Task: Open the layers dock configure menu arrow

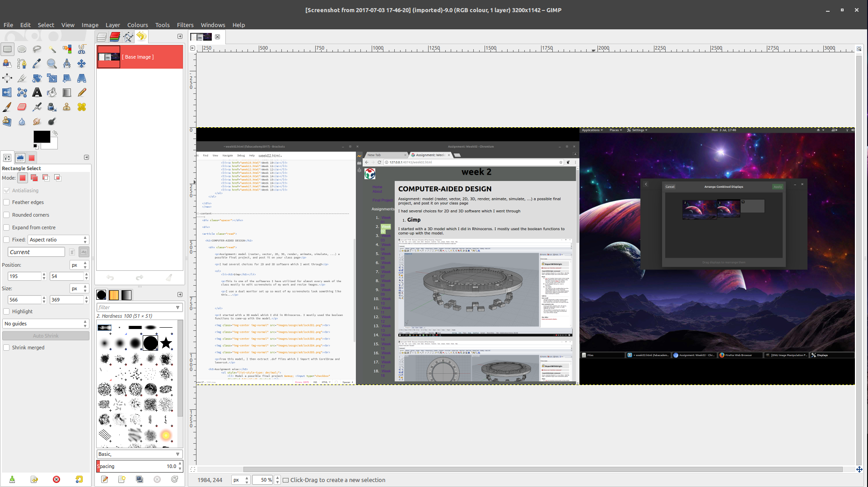Action: click(x=180, y=37)
